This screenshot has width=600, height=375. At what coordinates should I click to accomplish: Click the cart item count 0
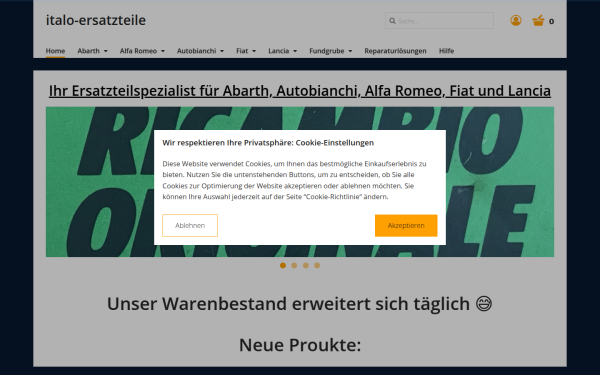click(x=551, y=21)
